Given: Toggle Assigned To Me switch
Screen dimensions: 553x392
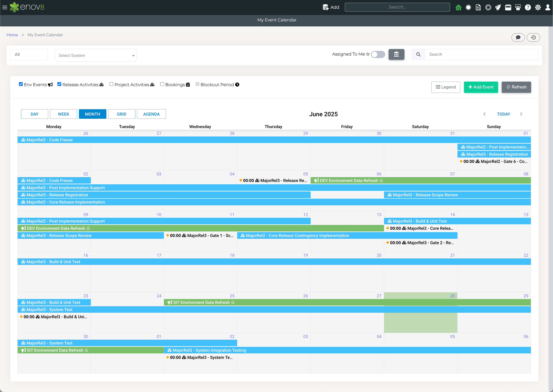Looking at the screenshot, I should click(x=378, y=54).
